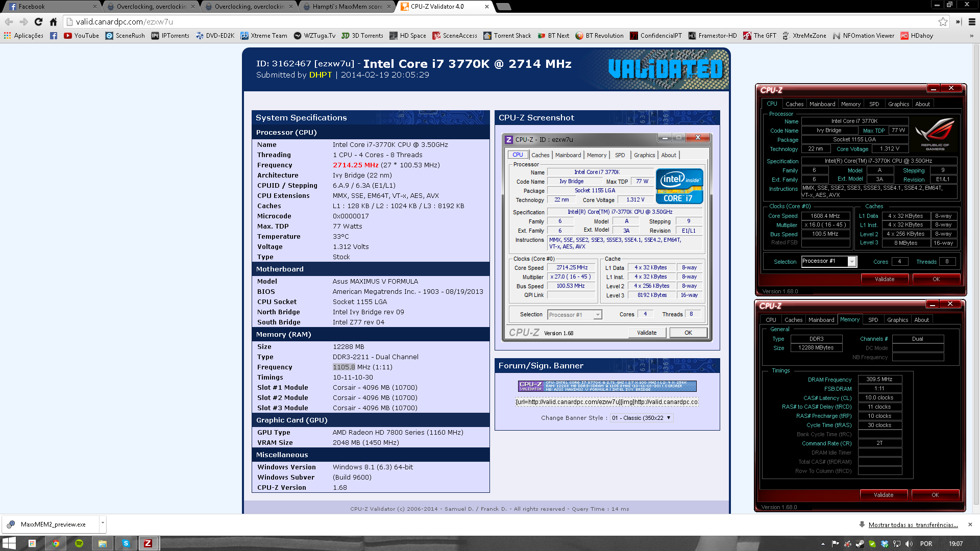Click the 2714.25 MHz frequency value
The width and height of the screenshot is (980, 551).
[x=355, y=165]
